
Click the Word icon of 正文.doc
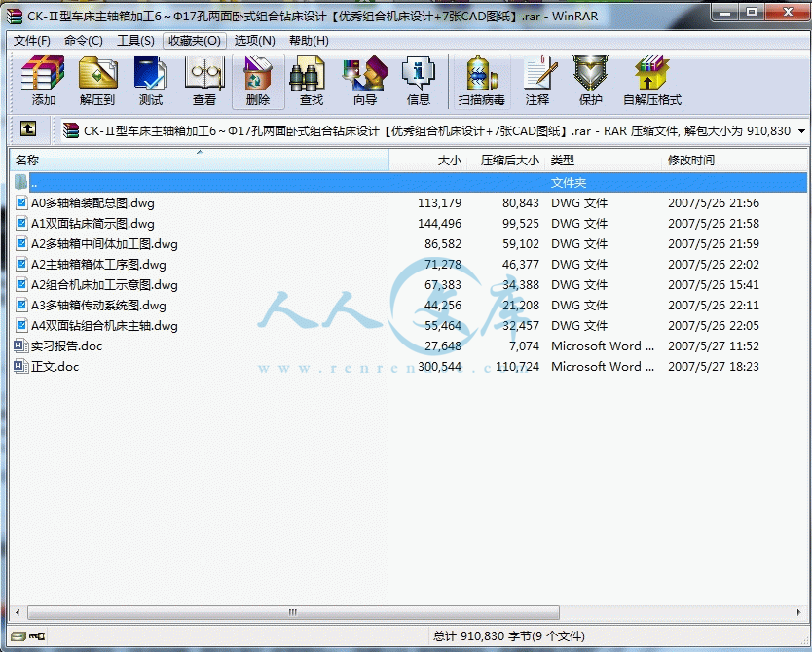pyautogui.click(x=20, y=366)
